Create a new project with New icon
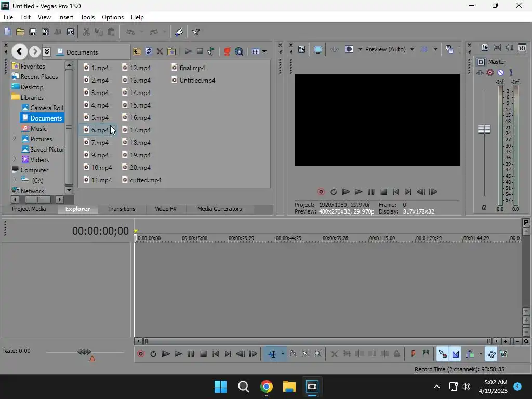The height and width of the screenshot is (399, 532). [7, 32]
